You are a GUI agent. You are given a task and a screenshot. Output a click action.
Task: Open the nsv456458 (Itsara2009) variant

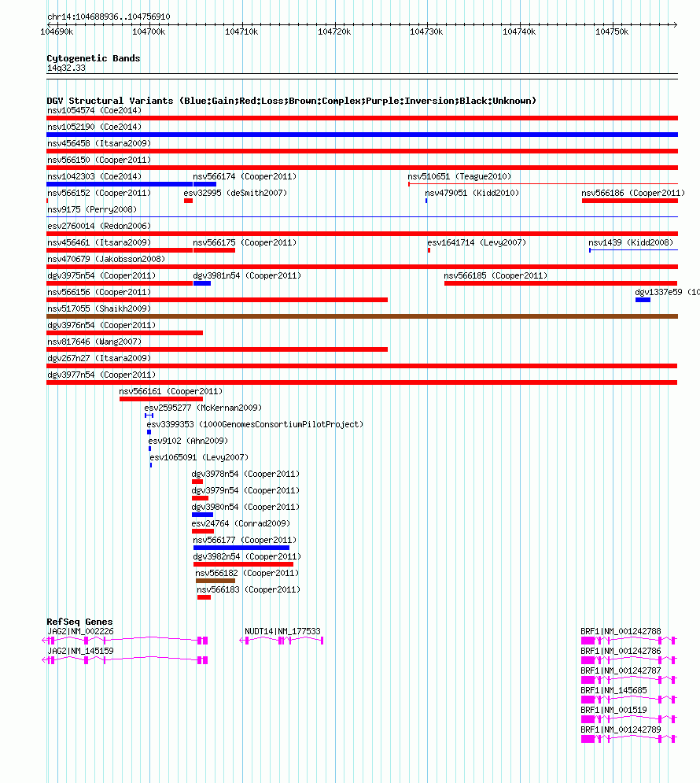[x=99, y=143]
